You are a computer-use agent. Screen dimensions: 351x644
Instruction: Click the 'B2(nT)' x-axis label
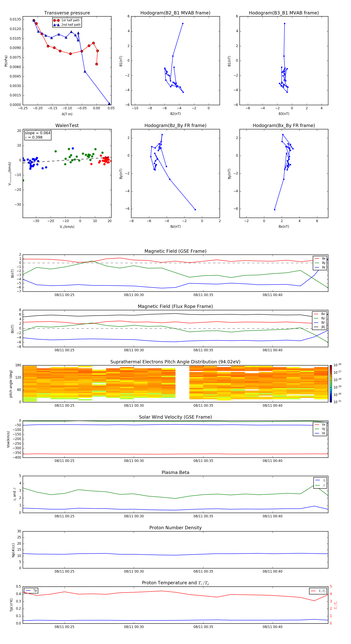[x=175, y=114]
